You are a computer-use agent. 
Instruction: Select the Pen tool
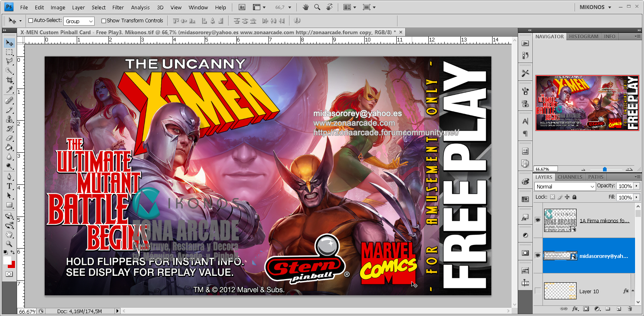pyautogui.click(x=9, y=177)
